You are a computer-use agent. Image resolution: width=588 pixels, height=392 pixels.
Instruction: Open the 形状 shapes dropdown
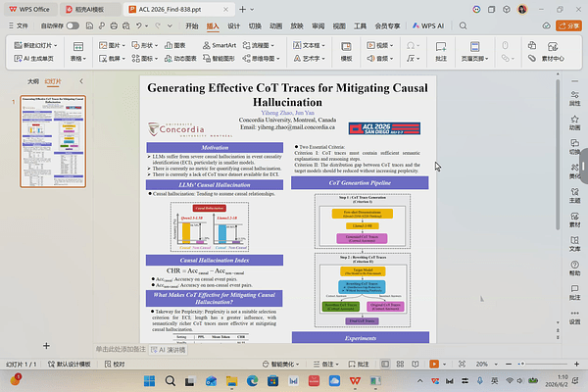[x=144, y=45]
